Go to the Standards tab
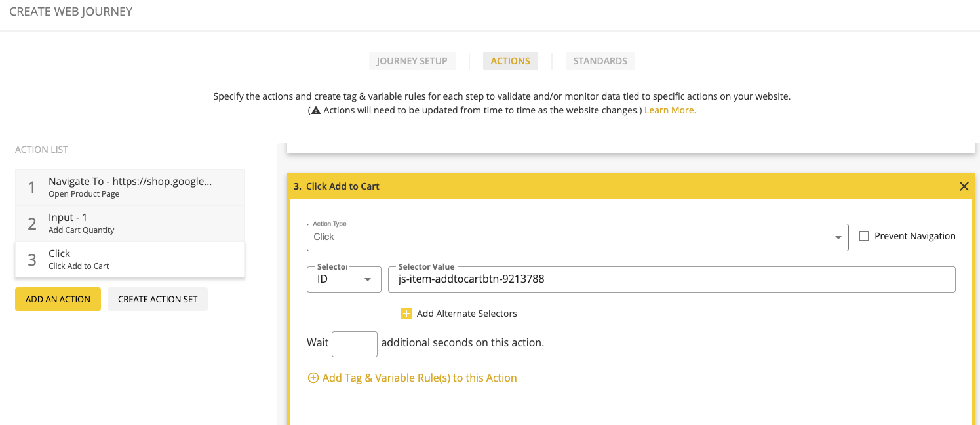The height and width of the screenshot is (425, 980). (x=600, y=61)
